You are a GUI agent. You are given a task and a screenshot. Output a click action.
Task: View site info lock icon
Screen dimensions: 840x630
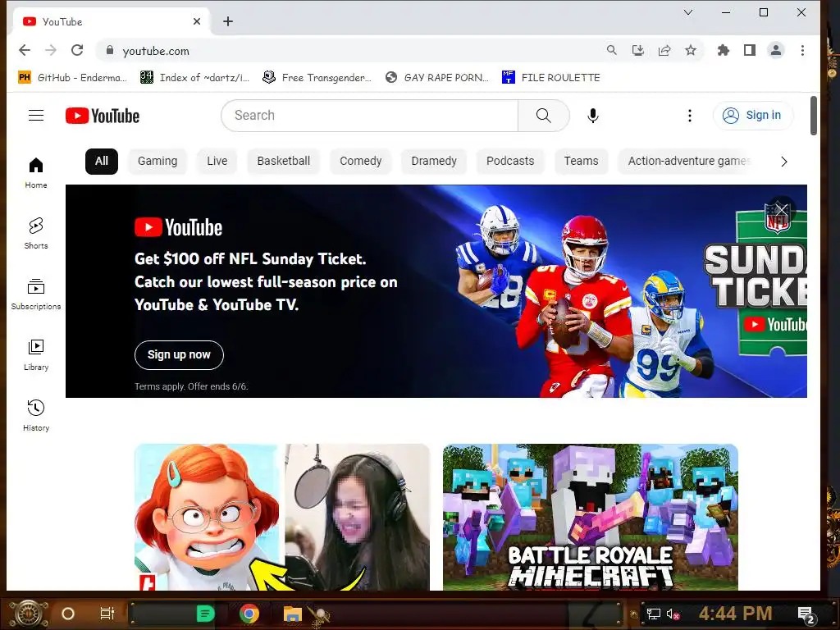click(110, 50)
